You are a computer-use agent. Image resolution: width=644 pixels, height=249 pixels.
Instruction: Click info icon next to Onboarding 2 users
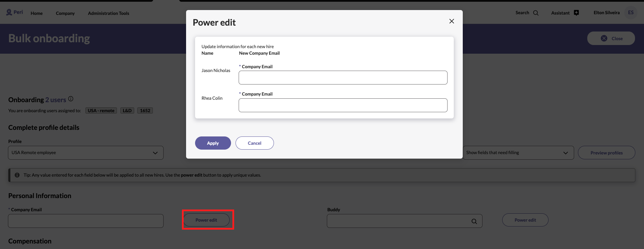tap(71, 99)
